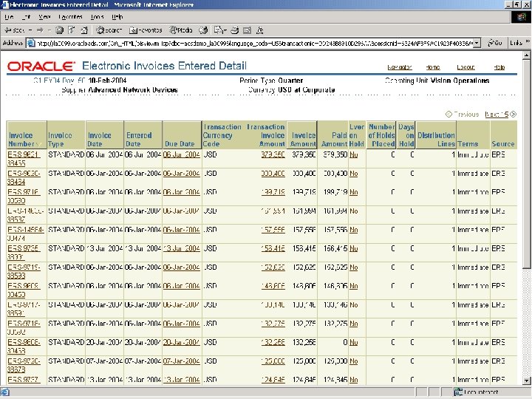
Task: Click the vertical scrollbar down arrow
Action: [x=525, y=380]
